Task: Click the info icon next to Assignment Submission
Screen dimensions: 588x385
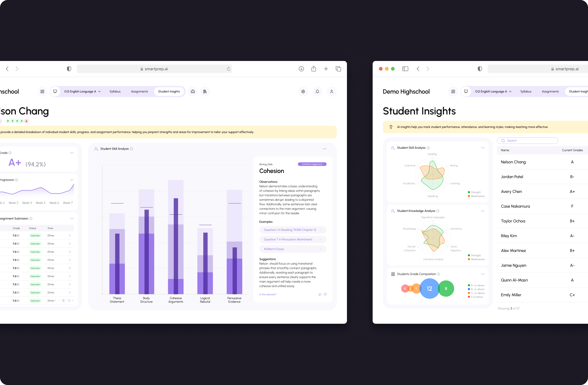Action: 31,218
